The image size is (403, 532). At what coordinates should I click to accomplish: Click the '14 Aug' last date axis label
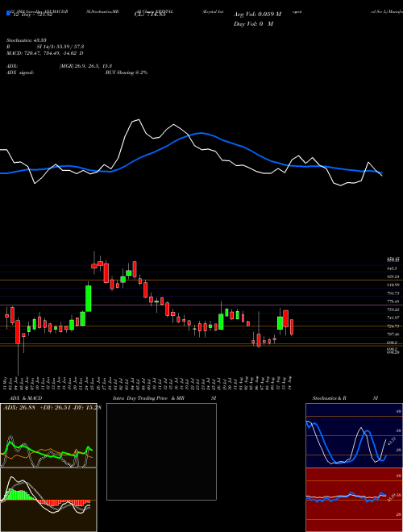(291, 382)
